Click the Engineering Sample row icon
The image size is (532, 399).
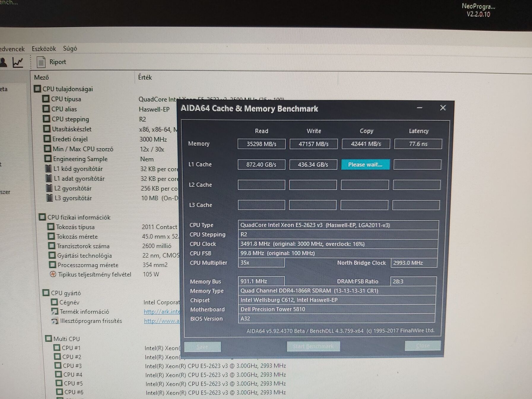(48, 158)
